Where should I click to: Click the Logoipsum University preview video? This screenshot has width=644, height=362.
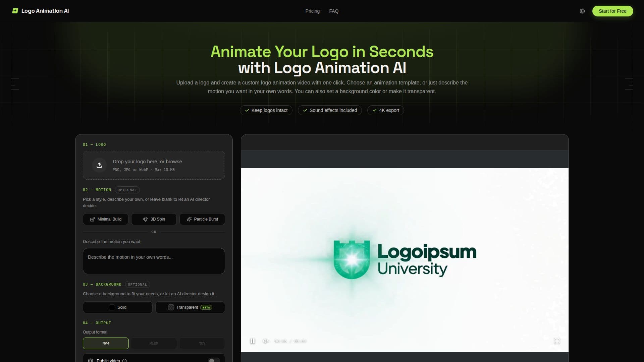pyautogui.click(x=405, y=260)
